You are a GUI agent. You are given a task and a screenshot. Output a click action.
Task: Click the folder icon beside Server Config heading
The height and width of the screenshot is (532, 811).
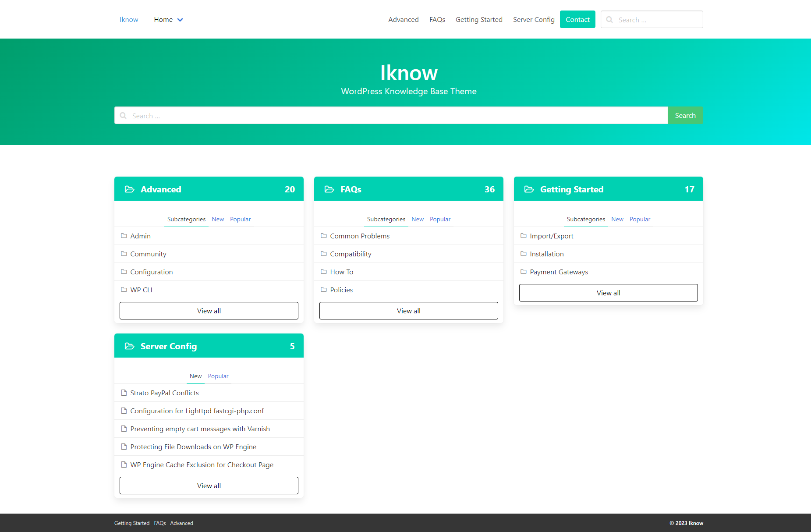[x=129, y=346]
